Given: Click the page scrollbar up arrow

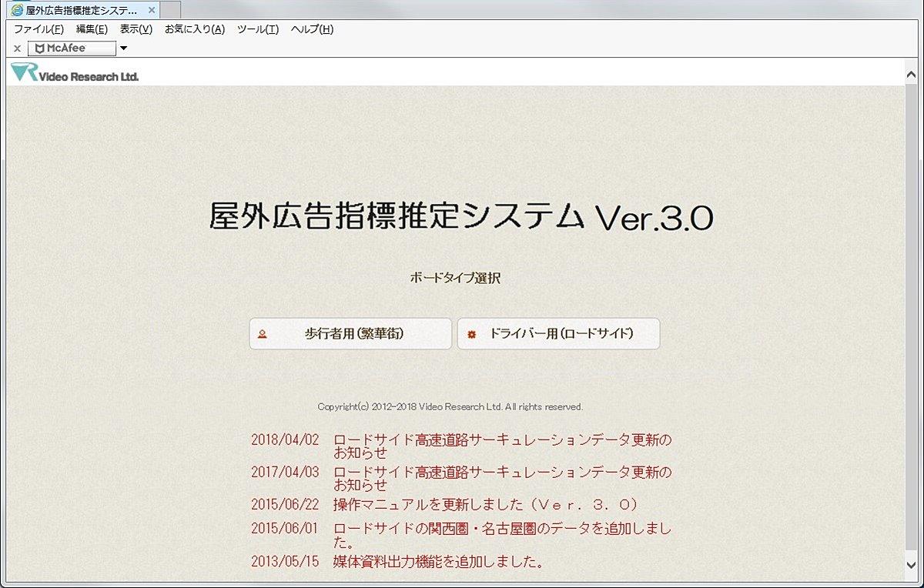Looking at the screenshot, I should (912, 75).
